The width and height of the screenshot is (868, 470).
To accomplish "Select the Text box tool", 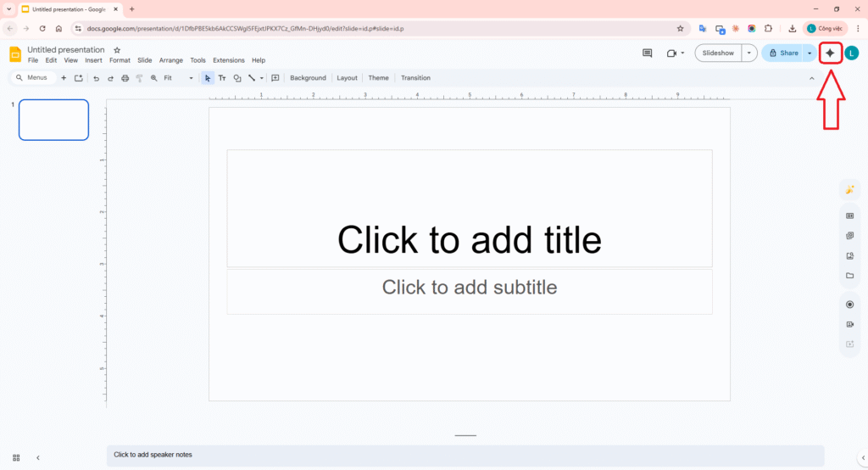I will click(x=222, y=78).
